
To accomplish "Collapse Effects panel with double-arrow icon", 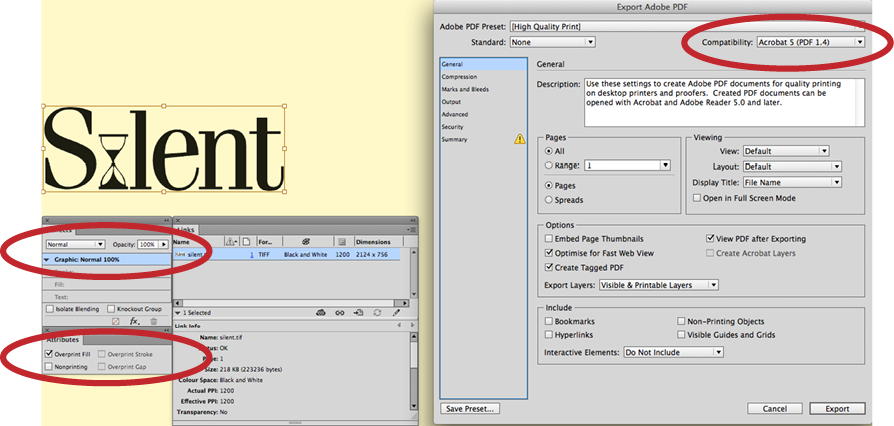I will click(166, 220).
